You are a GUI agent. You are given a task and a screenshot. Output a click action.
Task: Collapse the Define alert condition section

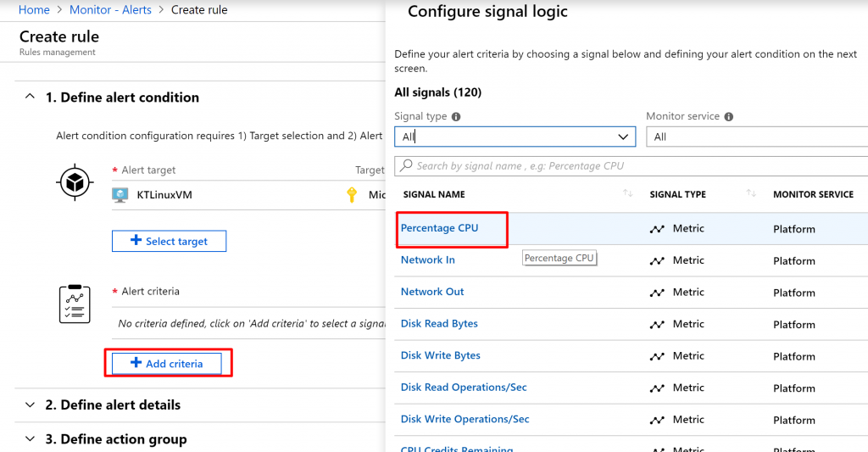click(x=31, y=98)
